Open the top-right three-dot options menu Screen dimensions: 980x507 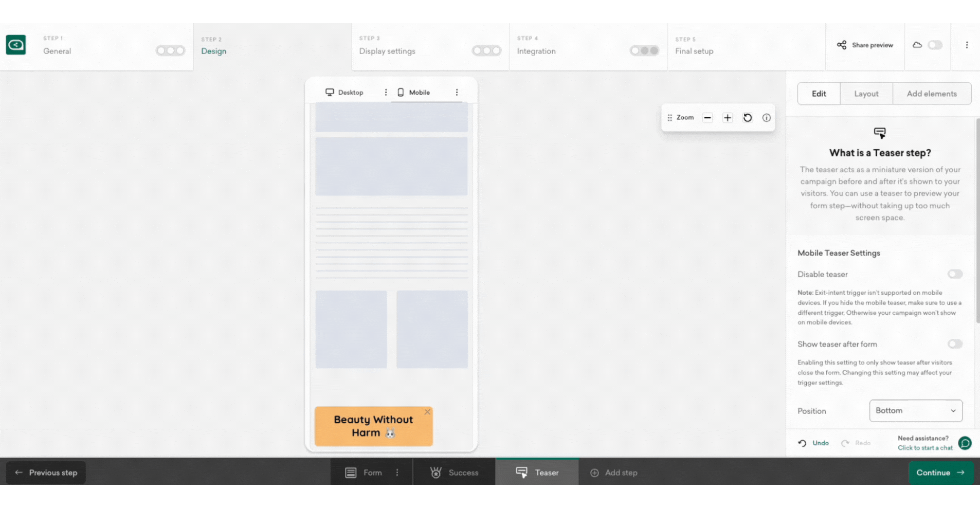coord(967,45)
